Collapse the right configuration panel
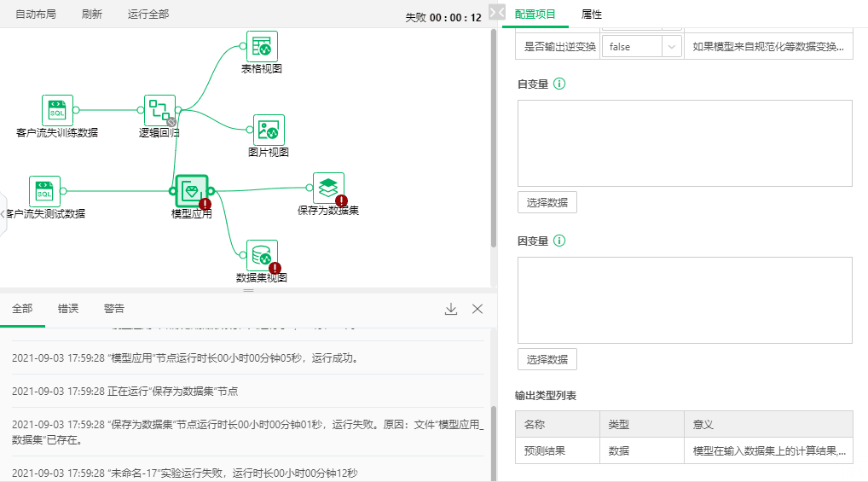 point(496,12)
